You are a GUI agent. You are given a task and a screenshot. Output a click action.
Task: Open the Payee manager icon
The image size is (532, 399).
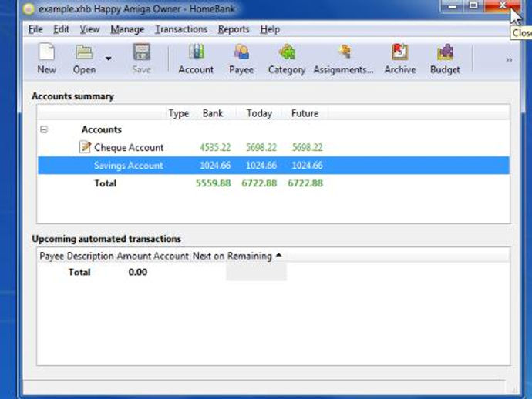pyautogui.click(x=241, y=59)
